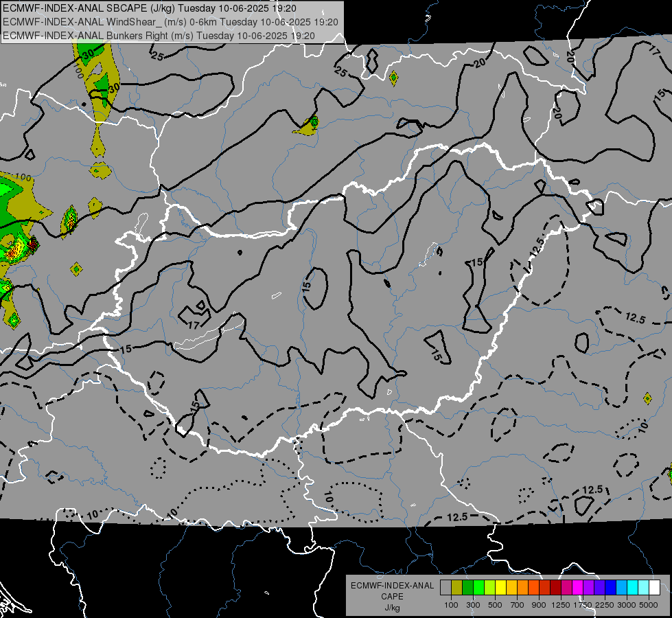Select the cyan swatch after 3000
This screenshot has width=672, height=618.
[x=633, y=588]
